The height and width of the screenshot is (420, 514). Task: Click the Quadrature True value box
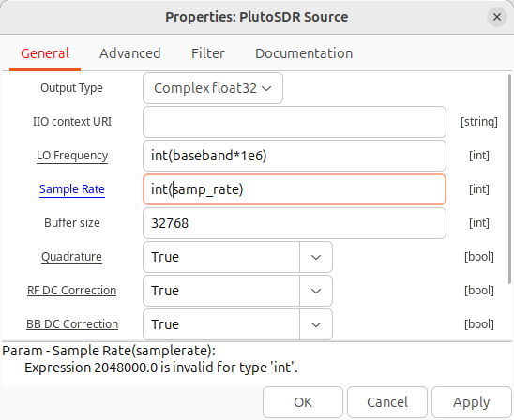coord(221,257)
